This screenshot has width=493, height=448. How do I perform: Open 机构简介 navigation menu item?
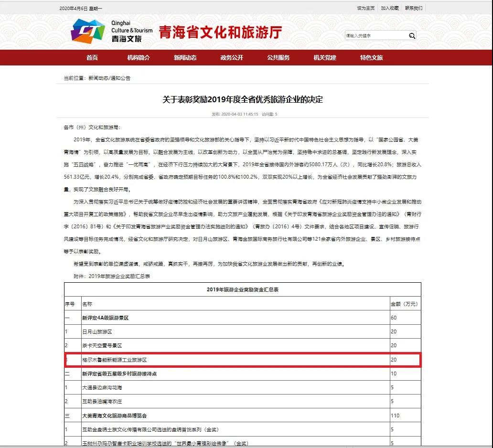coord(139,58)
